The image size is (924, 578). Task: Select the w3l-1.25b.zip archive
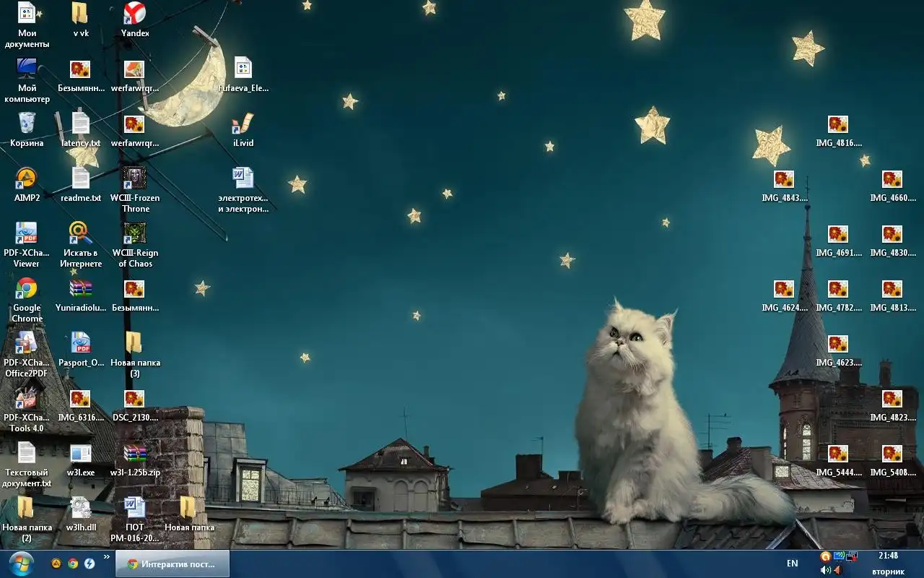135,454
